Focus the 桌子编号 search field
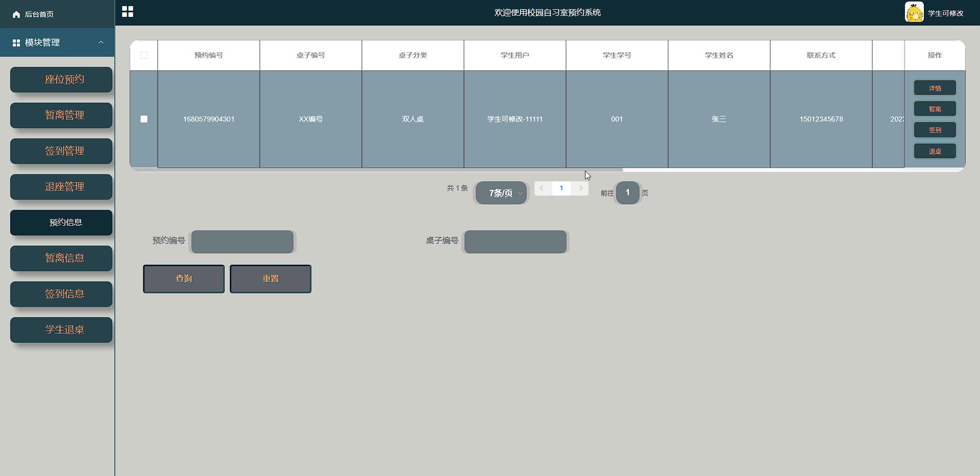 pyautogui.click(x=516, y=242)
